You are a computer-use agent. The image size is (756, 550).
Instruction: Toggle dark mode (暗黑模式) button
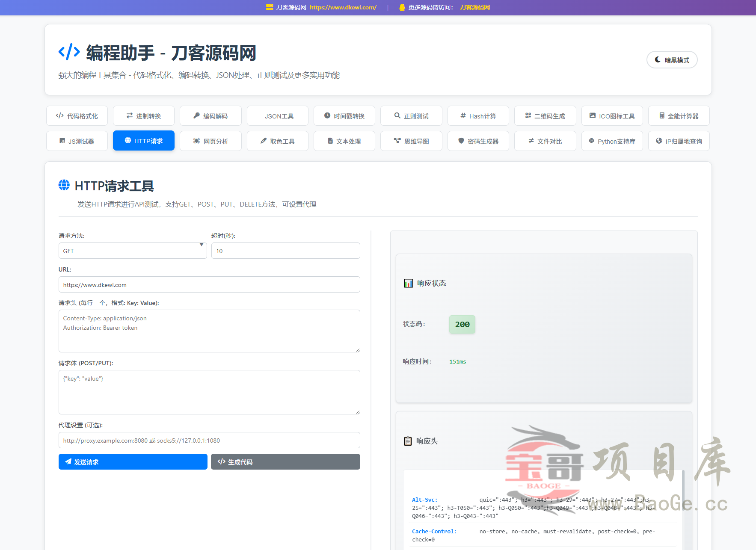(672, 60)
